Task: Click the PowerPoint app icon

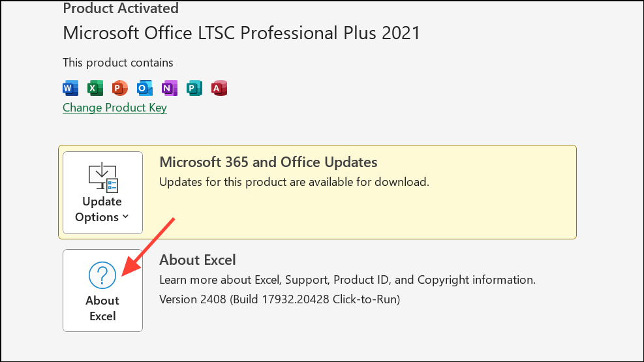Action: [x=120, y=88]
